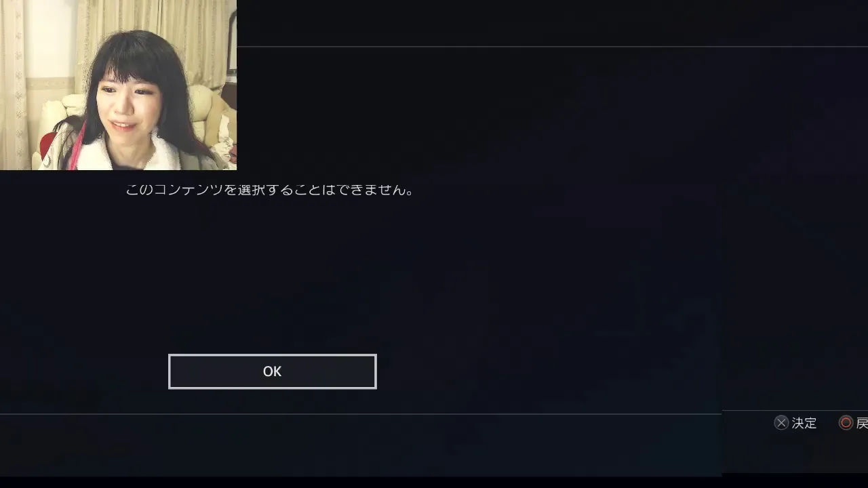The height and width of the screenshot is (488, 868).
Task: Click the cross button icon beside 決定
Action: 781,423
